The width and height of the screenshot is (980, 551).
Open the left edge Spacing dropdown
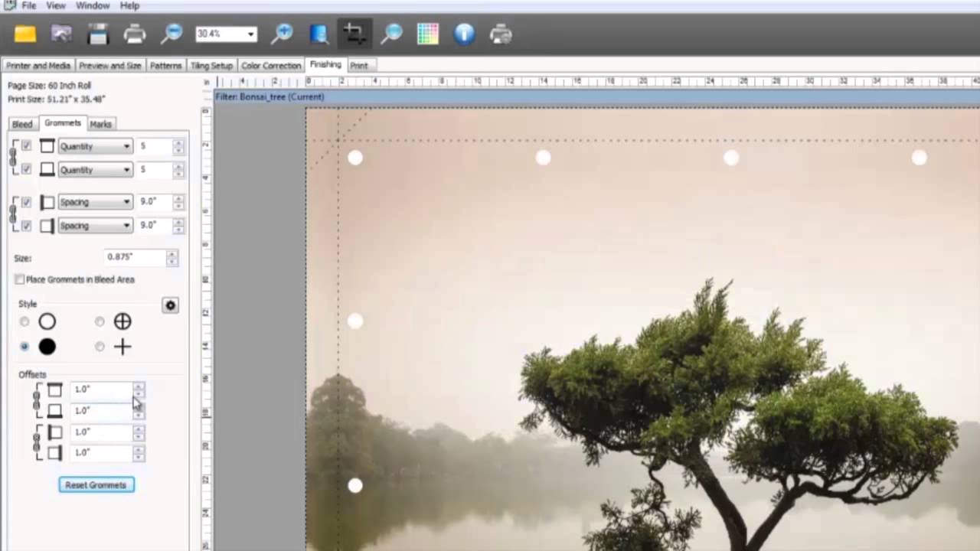tap(95, 202)
